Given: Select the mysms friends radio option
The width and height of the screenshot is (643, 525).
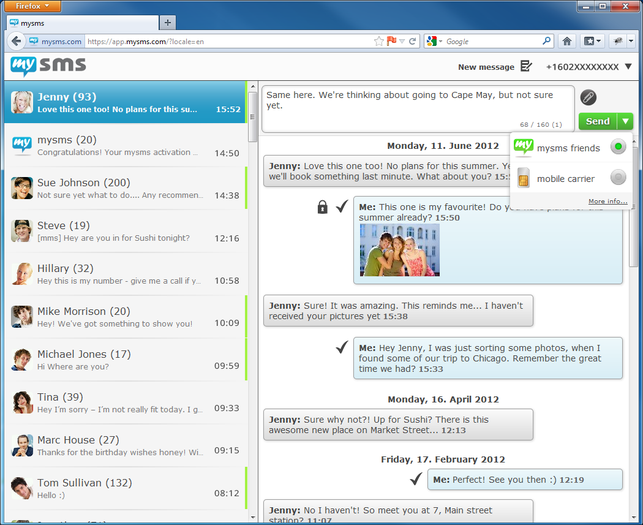Looking at the screenshot, I should 618,147.
